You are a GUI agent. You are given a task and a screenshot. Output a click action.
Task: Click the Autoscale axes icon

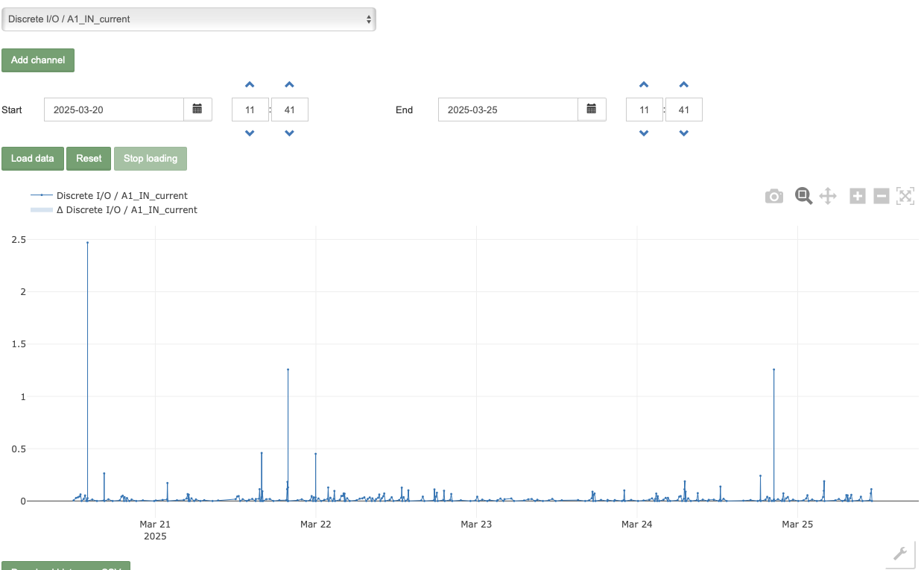point(905,196)
